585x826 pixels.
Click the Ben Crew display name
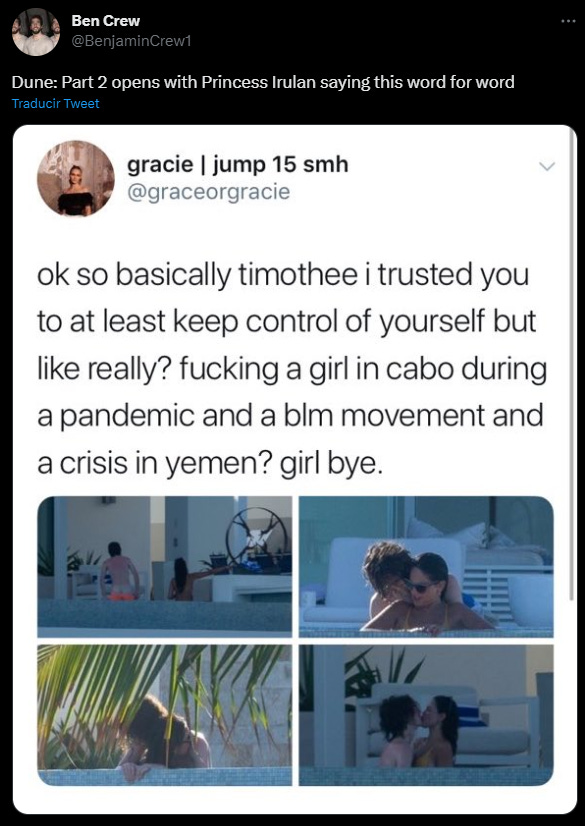105,21
